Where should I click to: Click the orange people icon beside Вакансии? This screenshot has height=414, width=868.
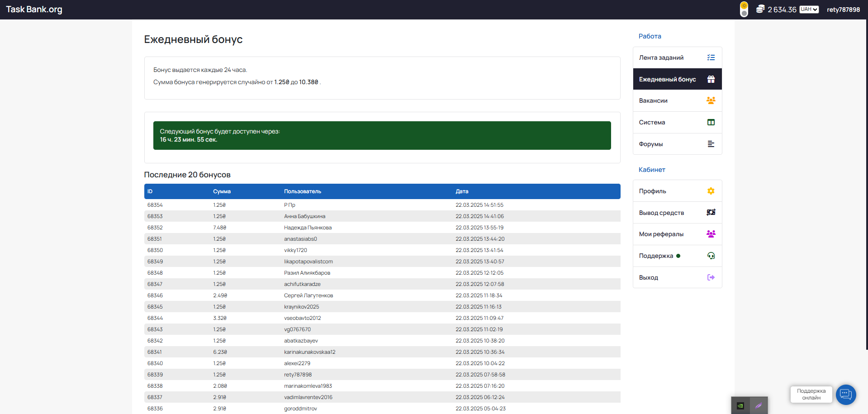tap(711, 100)
